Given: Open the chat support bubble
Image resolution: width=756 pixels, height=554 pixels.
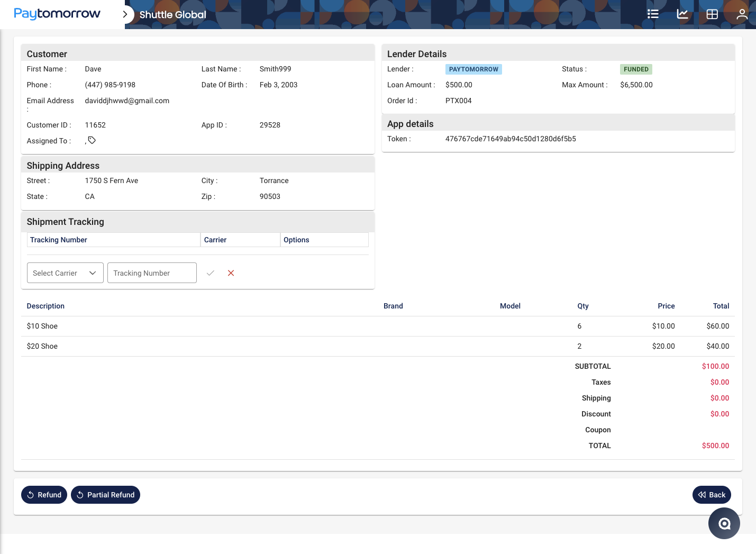Looking at the screenshot, I should (724, 523).
